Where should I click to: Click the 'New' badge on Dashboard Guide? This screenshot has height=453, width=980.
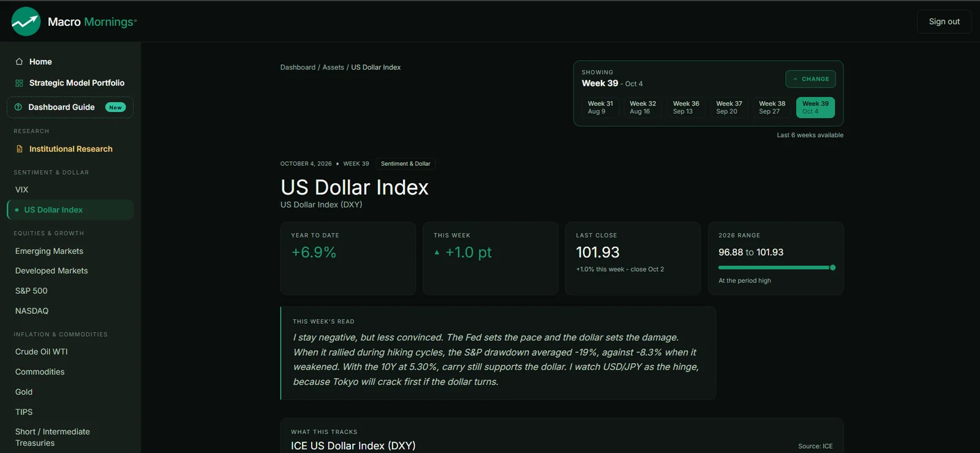coord(115,107)
